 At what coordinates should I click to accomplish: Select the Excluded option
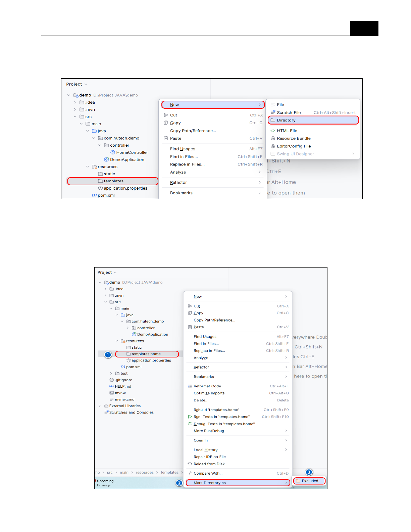(x=309, y=481)
